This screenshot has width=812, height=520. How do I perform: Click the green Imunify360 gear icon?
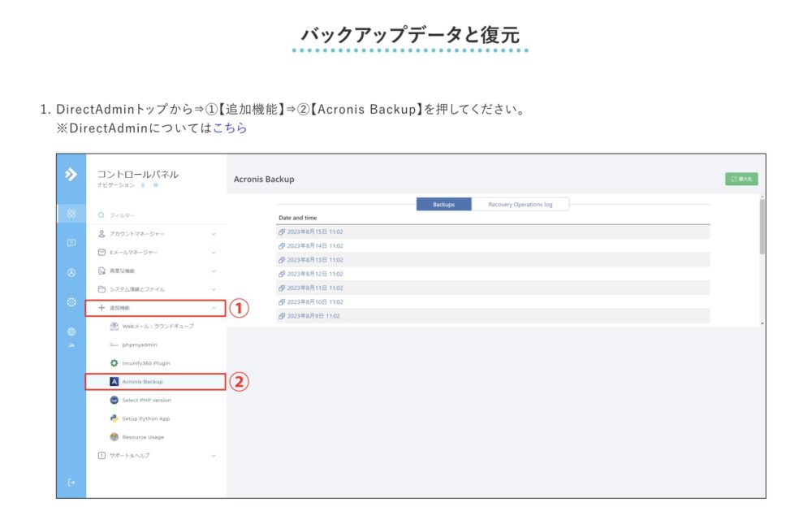click(x=114, y=363)
